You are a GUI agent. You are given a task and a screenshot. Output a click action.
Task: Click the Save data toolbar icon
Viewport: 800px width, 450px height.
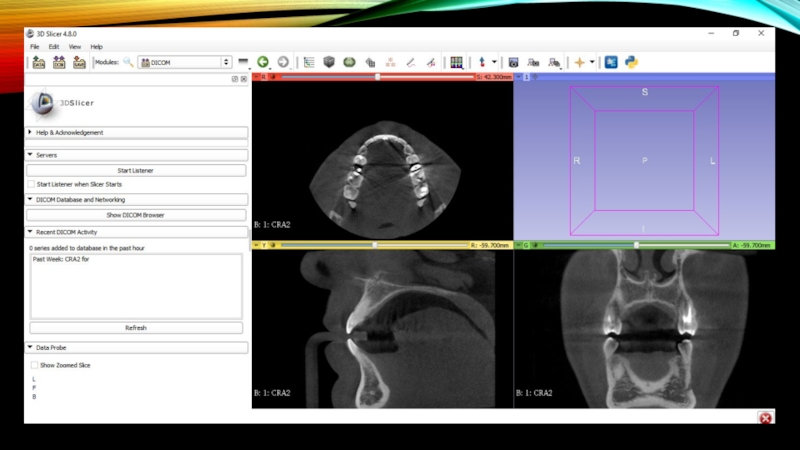point(80,62)
